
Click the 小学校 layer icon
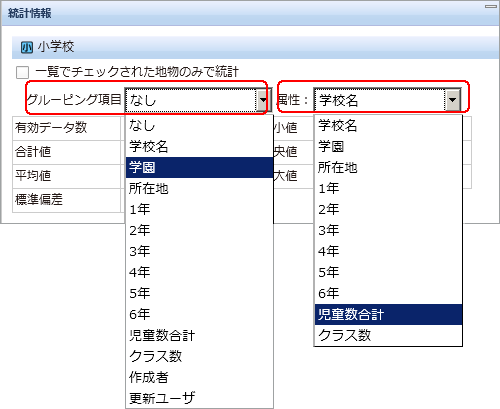27,47
